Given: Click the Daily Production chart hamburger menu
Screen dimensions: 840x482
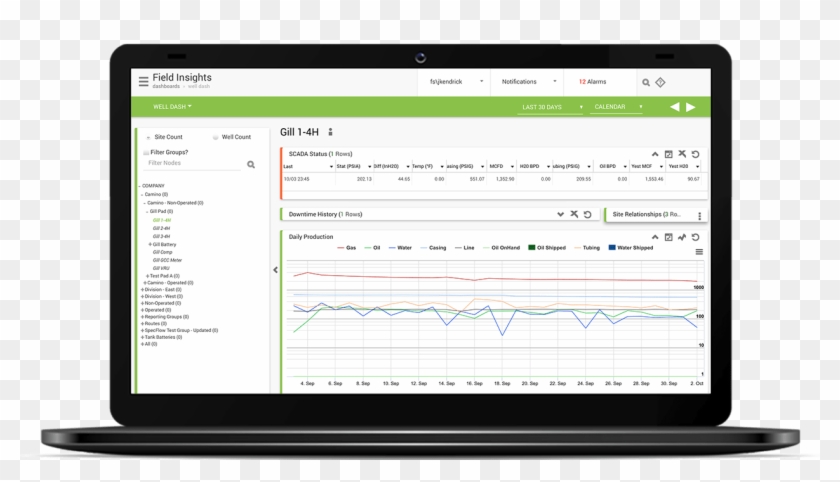Looking at the screenshot, I should click(699, 252).
